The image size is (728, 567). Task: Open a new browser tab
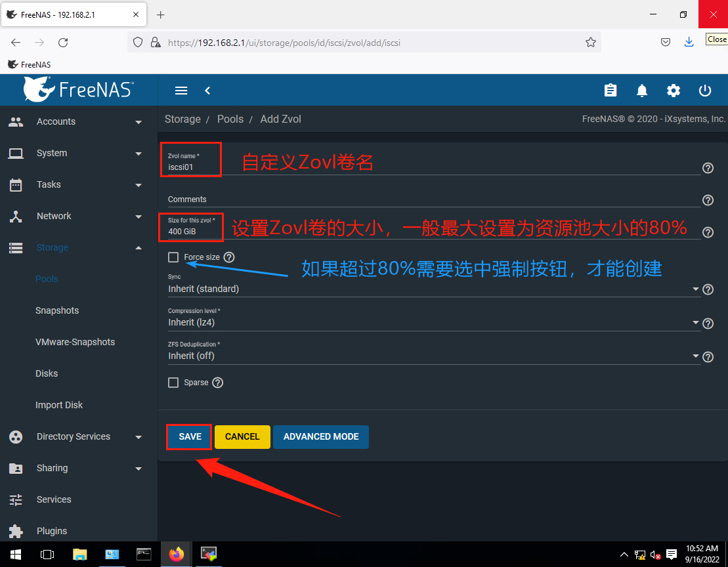[161, 15]
